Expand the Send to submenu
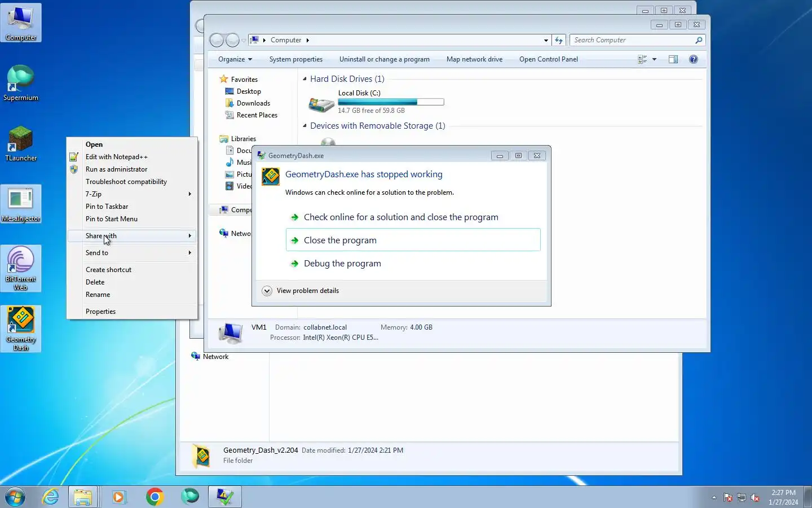This screenshot has width=812, height=508. [x=133, y=253]
